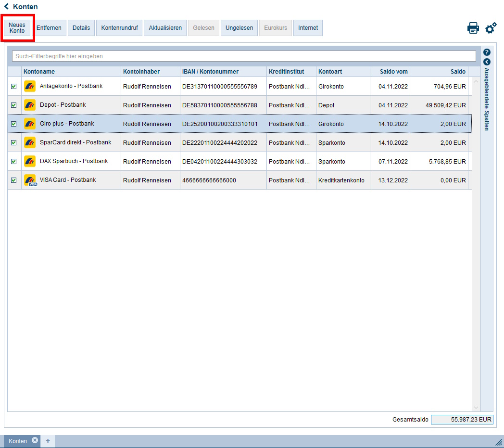Click the Postbank logo of Anlagekonto row

30,86
